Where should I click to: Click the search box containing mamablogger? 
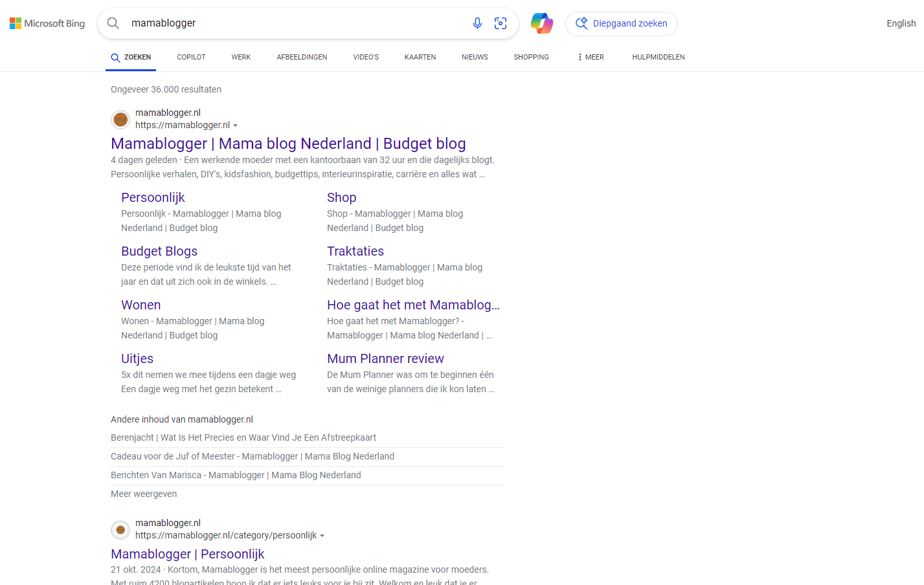coord(291,23)
